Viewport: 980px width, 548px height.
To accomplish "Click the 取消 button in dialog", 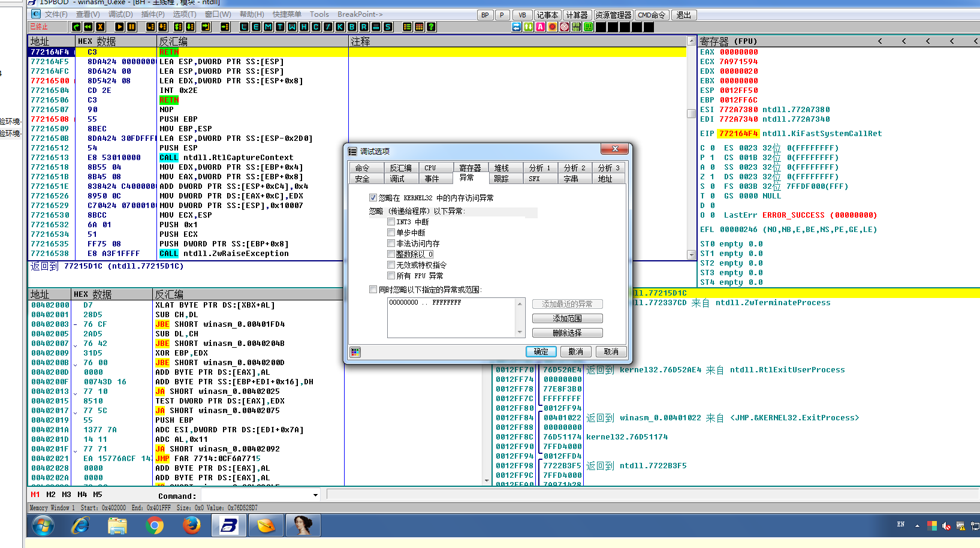I will click(611, 352).
